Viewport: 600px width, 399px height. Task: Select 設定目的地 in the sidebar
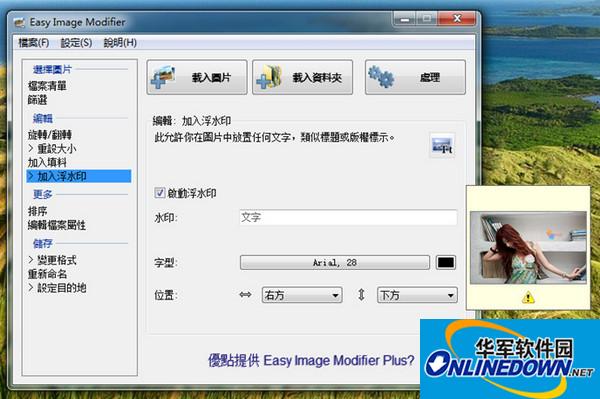[57, 288]
